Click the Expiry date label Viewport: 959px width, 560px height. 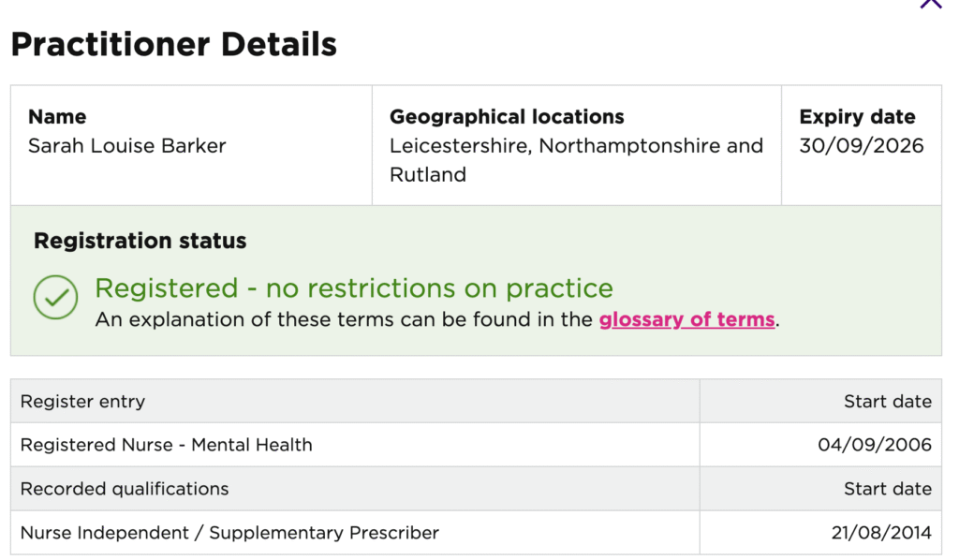click(x=858, y=116)
